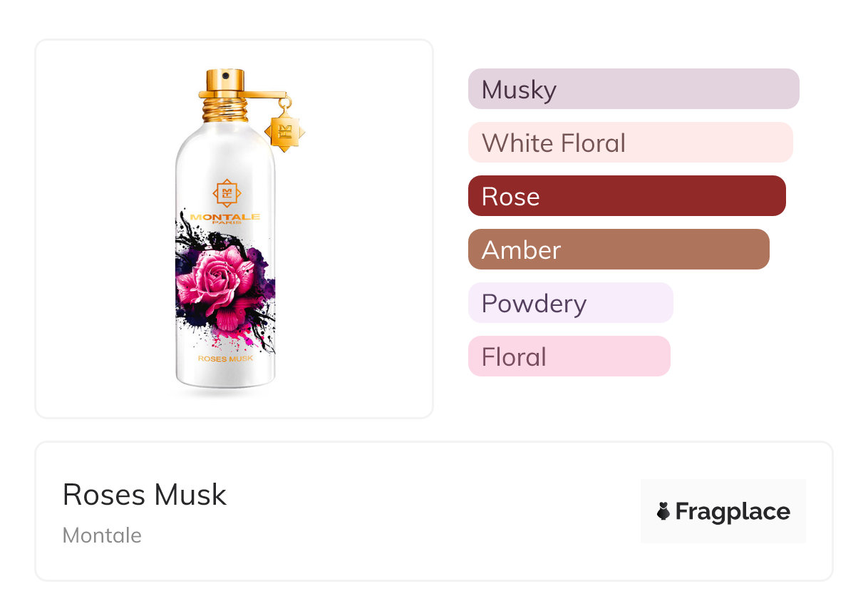Click the Fragplace perfume bottle logo icon
Image resolution: width=868 pixels, height=616 pixels.
(663, 511)
